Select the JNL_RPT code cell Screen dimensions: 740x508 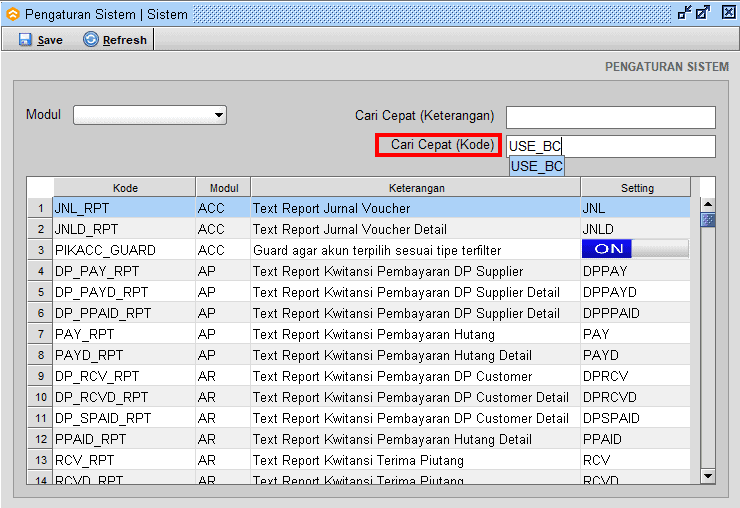(125, 208)
